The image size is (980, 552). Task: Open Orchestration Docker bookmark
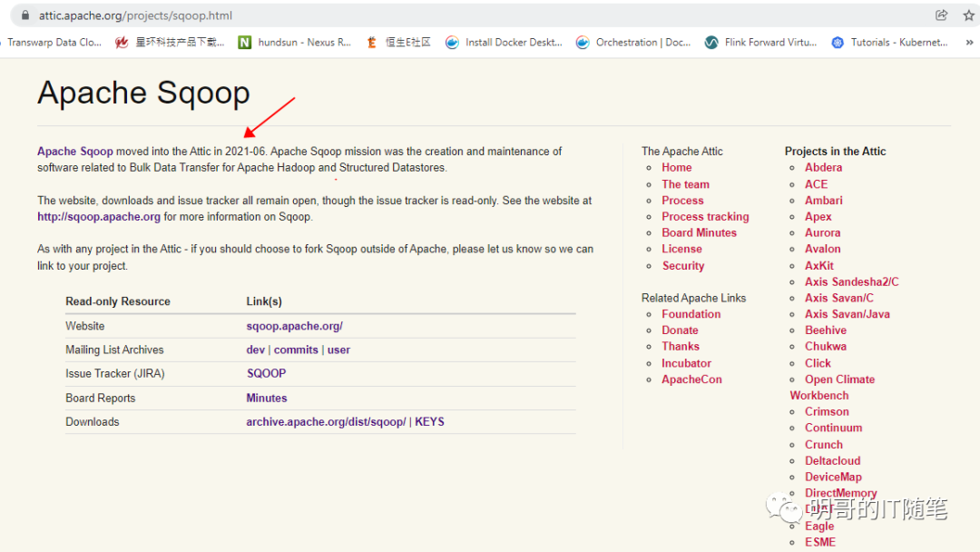[633, 43]
